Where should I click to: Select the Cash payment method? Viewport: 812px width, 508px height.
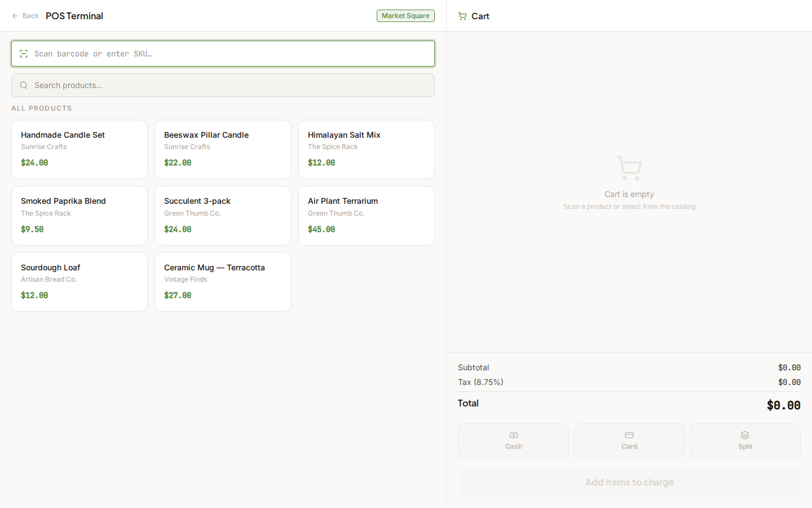tap(513, 441)
